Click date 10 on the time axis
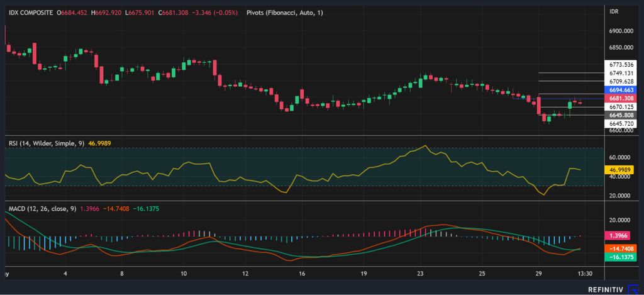 (184, 274)
